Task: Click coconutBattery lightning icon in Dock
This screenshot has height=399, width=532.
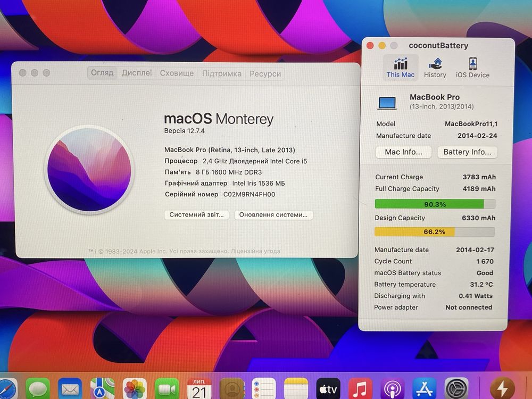Action: point(503,389)
